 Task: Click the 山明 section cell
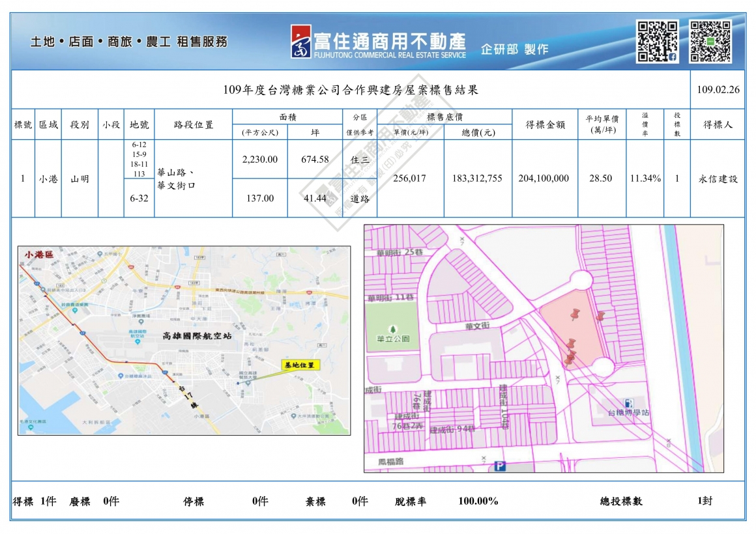pyautogui.click(x=80, y=179)
